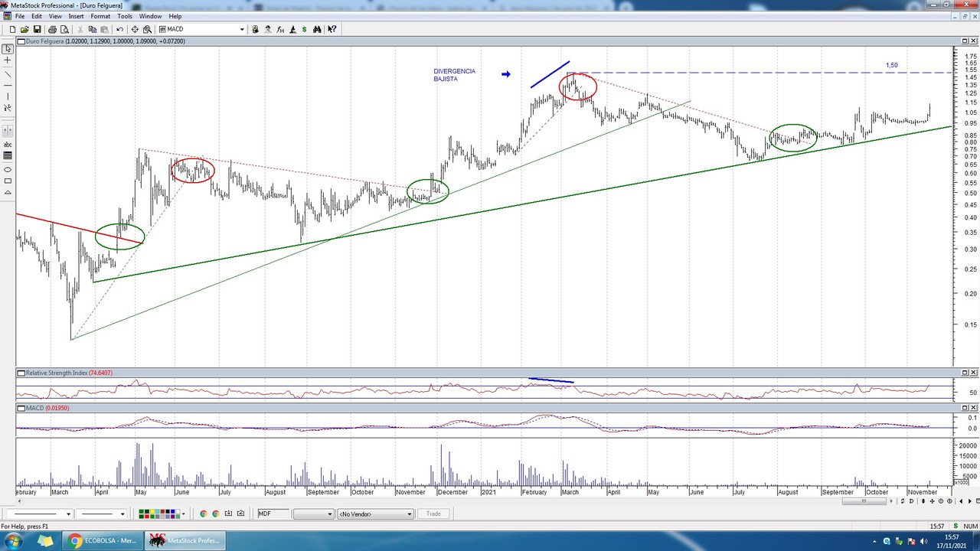Open the File menu
This screenshot has height=551, width=980.
[19, 16]
